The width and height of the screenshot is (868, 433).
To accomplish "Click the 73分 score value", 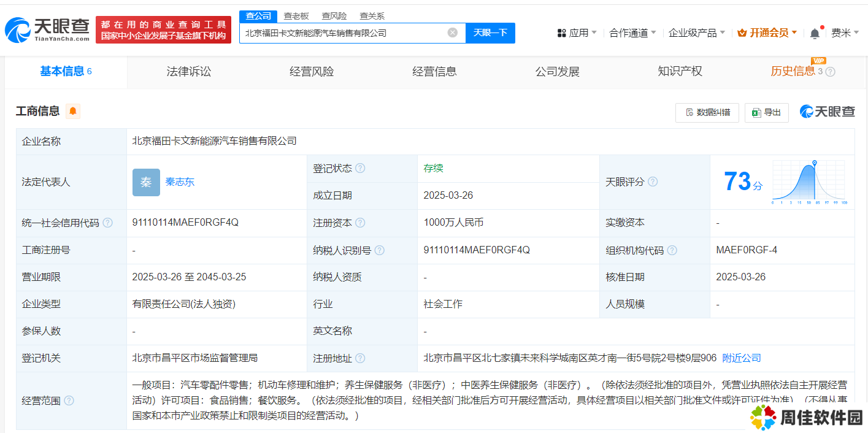I will (743, 182).
